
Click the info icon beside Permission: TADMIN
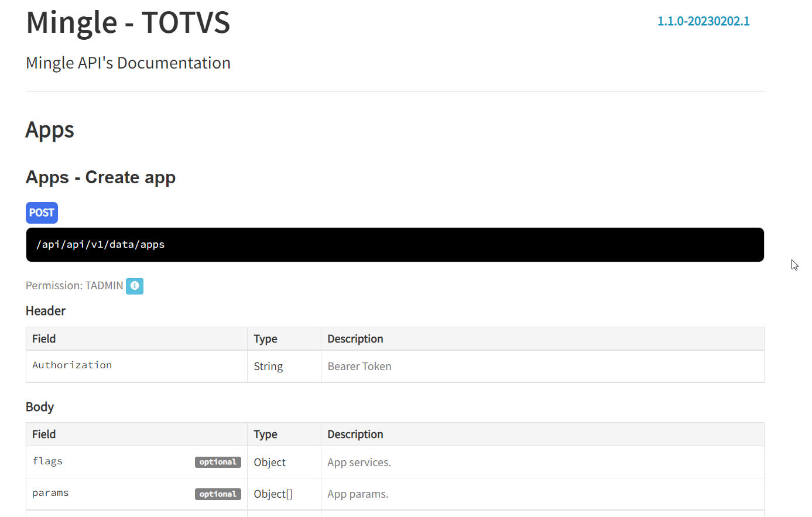click(135, 286)
